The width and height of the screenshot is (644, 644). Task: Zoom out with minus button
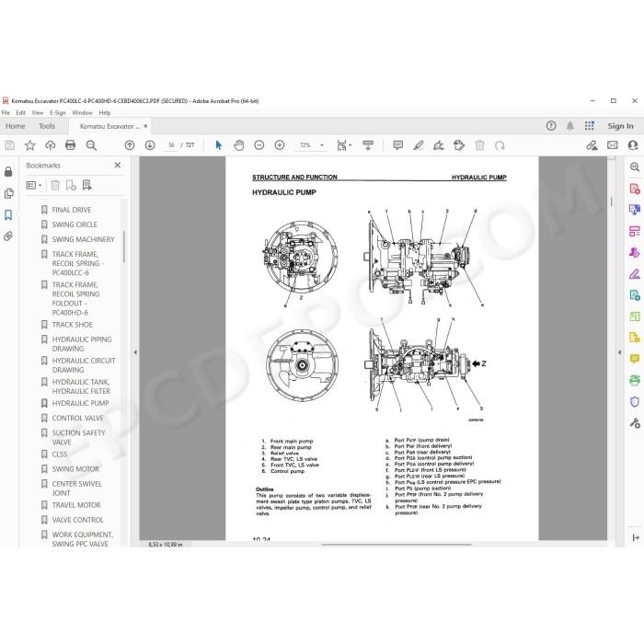tap(259, 145)
